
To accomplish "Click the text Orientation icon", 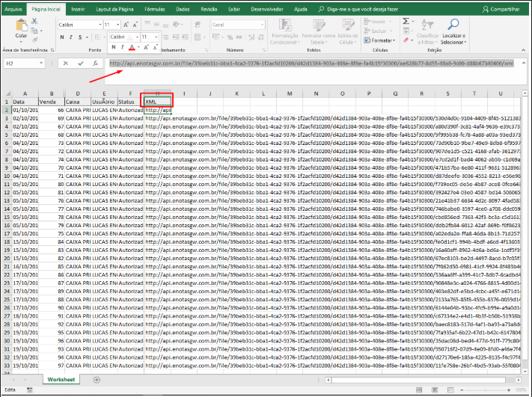I will (x=176, y=25).
